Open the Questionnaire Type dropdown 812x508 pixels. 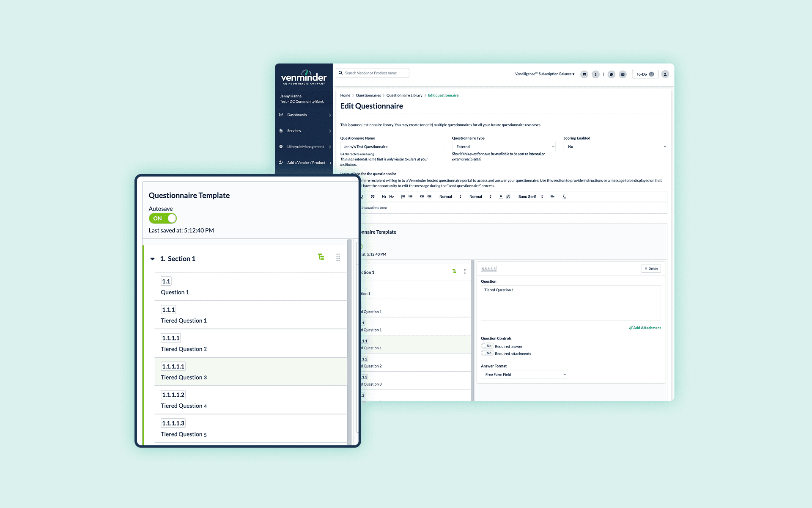503,146
